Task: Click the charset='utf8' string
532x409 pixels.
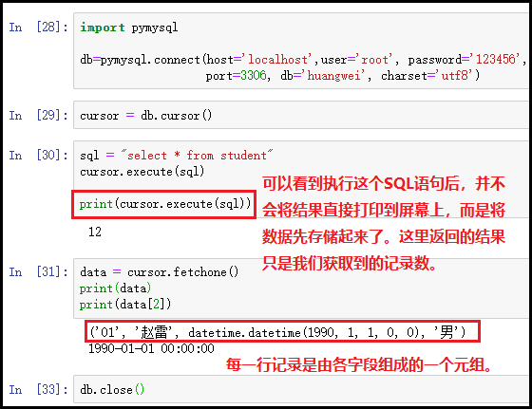Action: point(454,75)
